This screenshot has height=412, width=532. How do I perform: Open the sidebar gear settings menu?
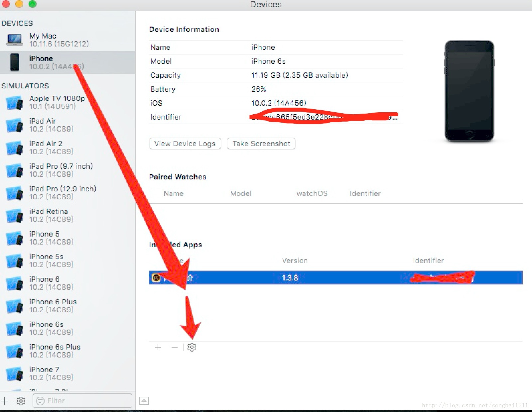(x=21, y=401)
